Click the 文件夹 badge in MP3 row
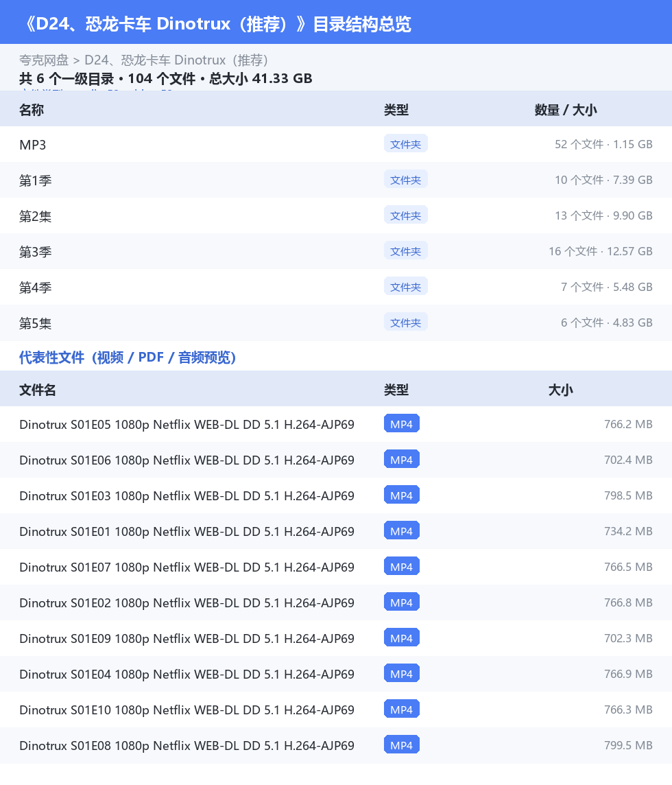The width and height of the screenshot is (672, 785). tap(406, 144)
